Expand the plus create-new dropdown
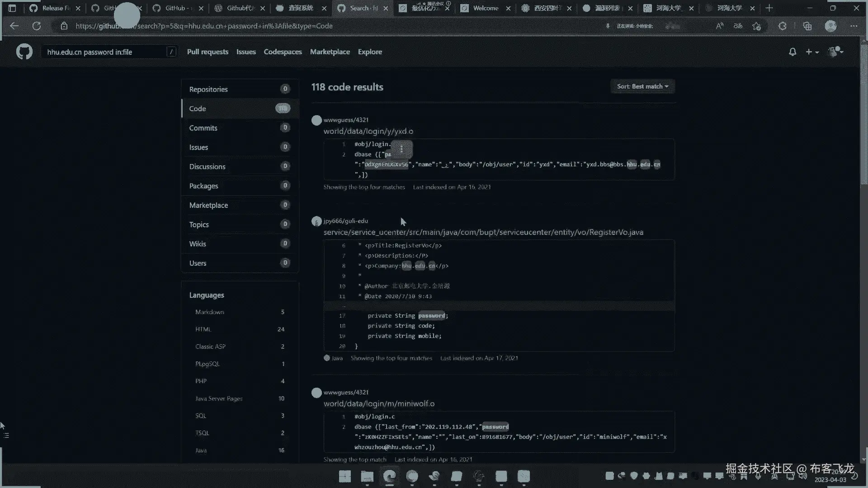 point(812,52)
